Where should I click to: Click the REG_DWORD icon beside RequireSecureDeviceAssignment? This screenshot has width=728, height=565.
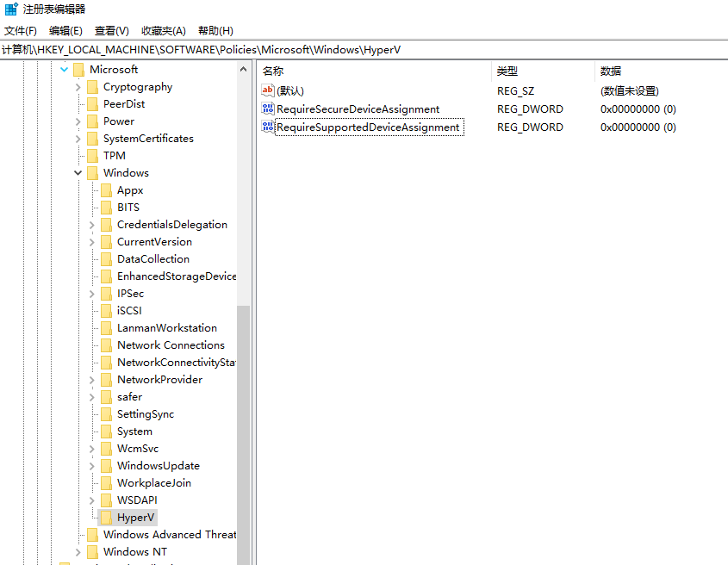pyautogui.click(x=267, y=109)
